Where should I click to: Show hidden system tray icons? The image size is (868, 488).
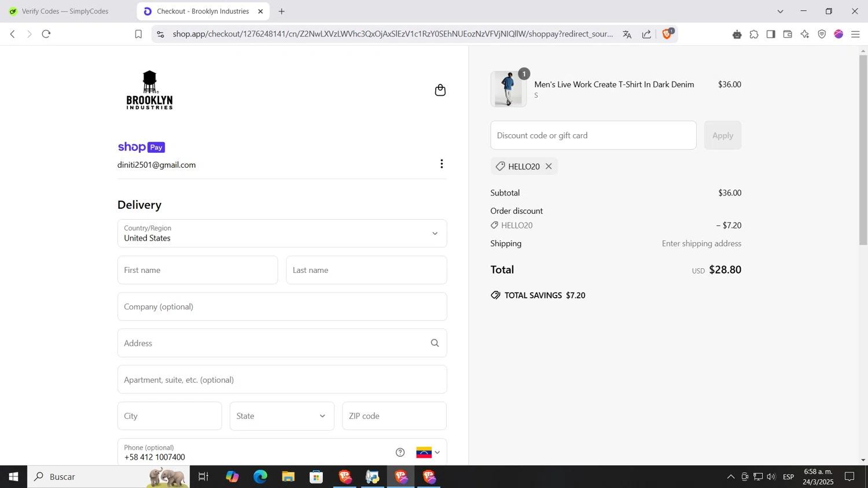[x=731, y=476]
